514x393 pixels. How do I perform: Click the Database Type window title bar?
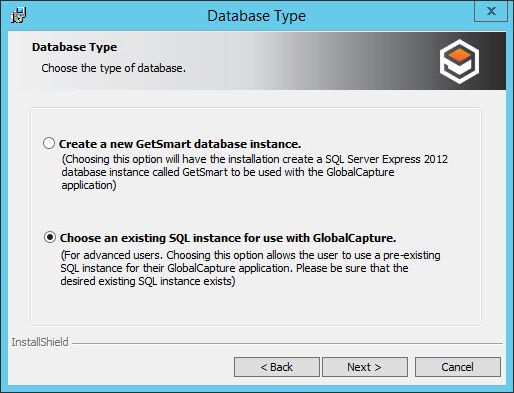point(256,16)
